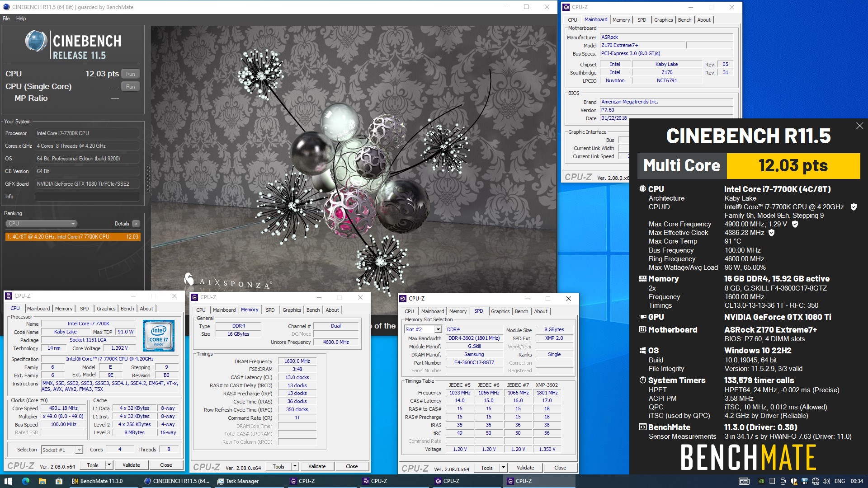Screen dimensions: 868x488
Task: Click the Cinebench sphere logo
Action: [x=36, y=41]
